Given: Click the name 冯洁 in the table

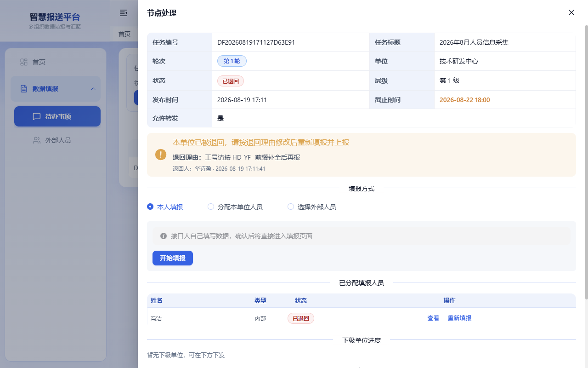Looking at the screenshot, I should coord(156,318).
